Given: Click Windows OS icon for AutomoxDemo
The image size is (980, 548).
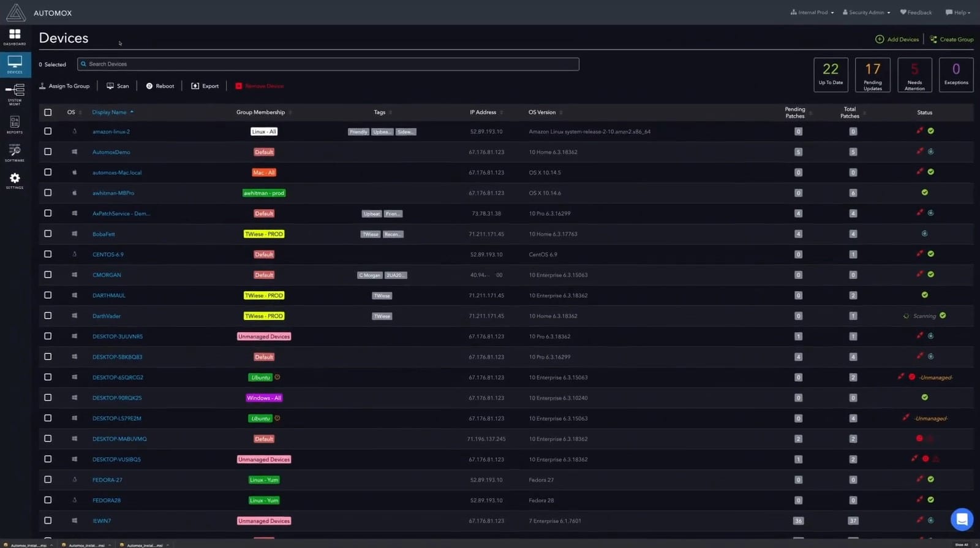Looking at the screenshot, I should tap(75, 151).
